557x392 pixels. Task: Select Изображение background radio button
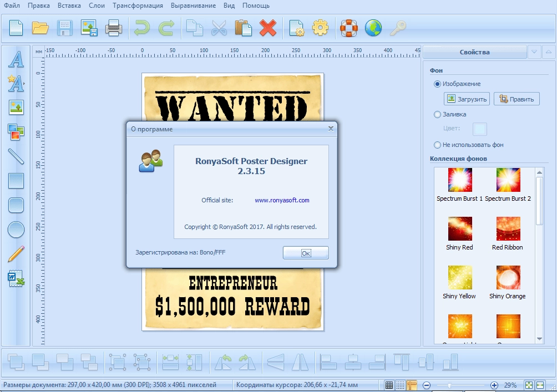tap(437, 84)
